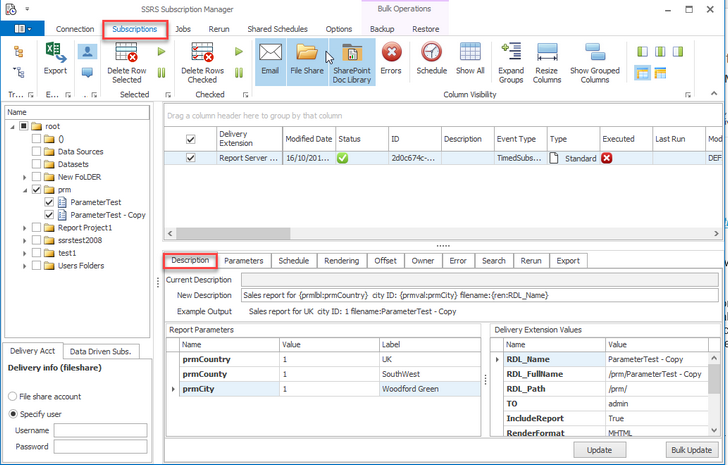
Task: Click the speech bubble icon below user icon
Action: 87,72
